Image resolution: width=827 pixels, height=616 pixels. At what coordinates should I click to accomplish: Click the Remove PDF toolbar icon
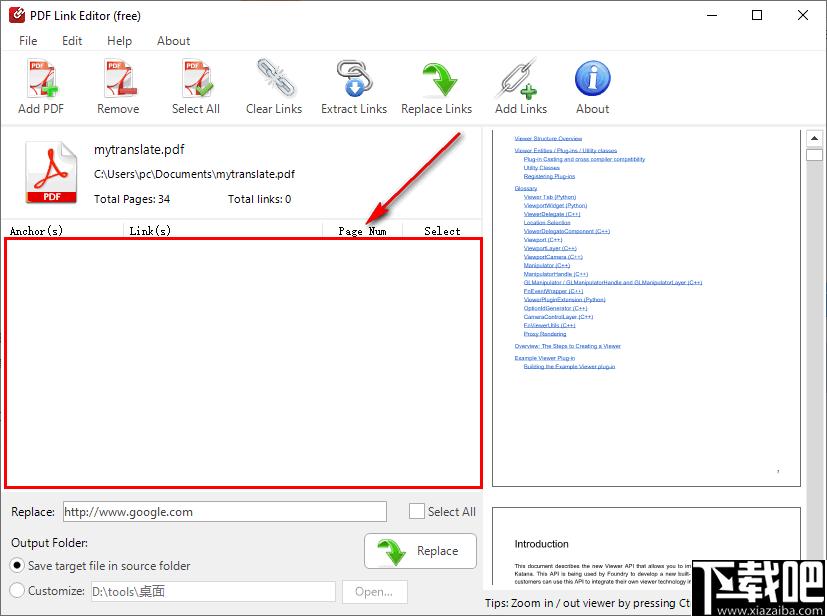120,79
